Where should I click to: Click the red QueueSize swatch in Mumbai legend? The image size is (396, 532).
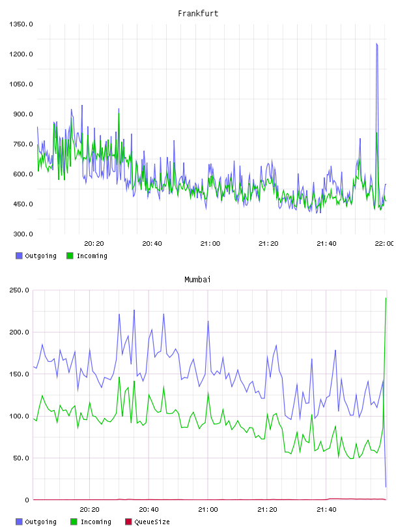128,522
